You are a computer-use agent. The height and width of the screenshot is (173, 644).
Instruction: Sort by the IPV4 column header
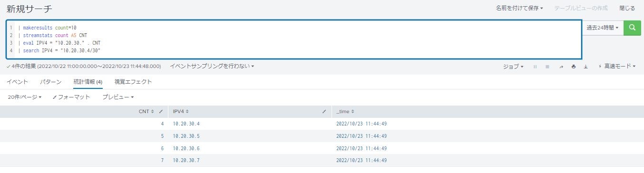coord(181,112)
